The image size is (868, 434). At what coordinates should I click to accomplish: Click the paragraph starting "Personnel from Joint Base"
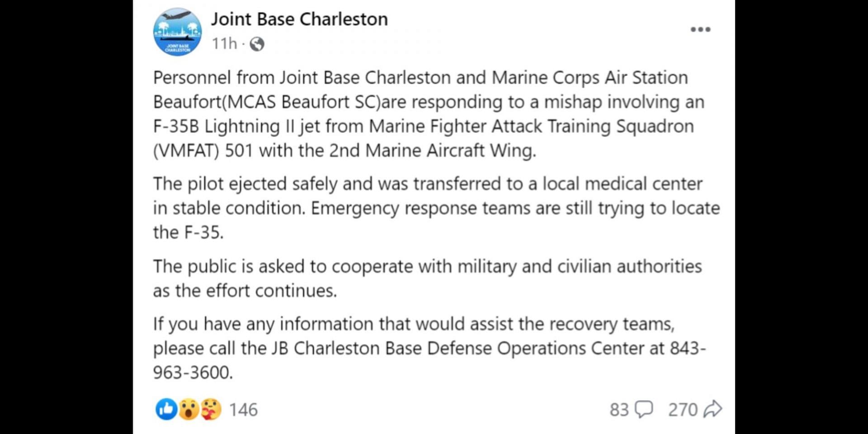coord(429,114)
